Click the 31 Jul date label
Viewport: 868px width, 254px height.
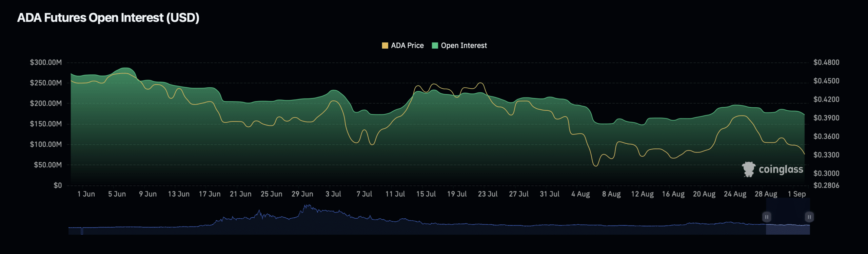[550, 194]
